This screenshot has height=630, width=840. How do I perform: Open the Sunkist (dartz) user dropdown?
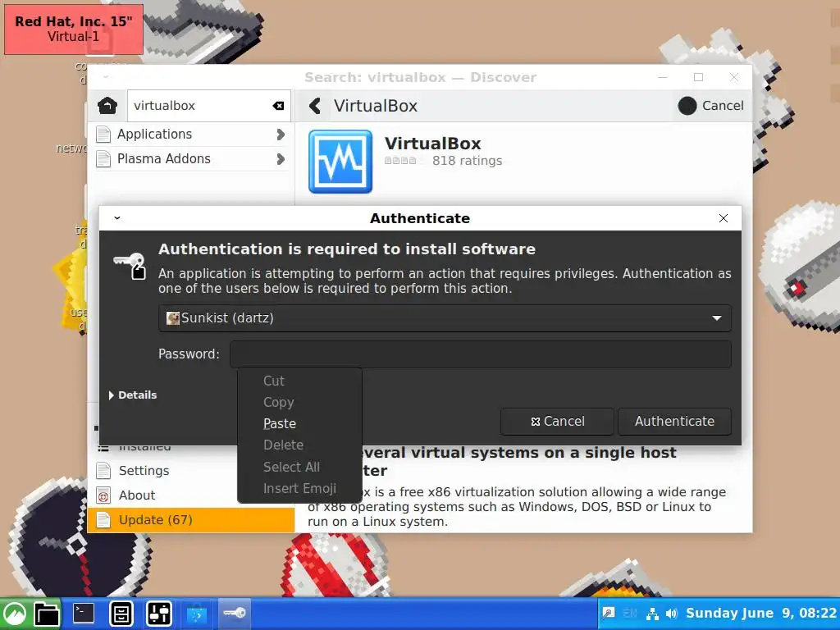coord(445,317)
